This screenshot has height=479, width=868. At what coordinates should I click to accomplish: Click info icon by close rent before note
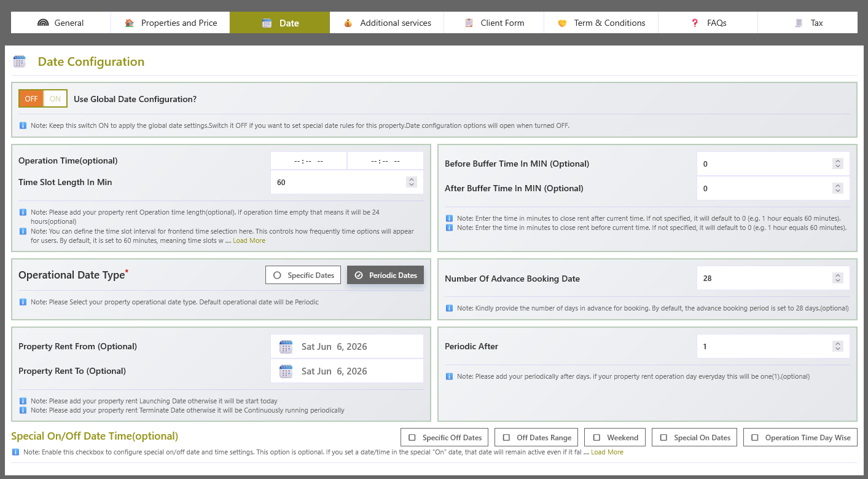click(449, 228)
